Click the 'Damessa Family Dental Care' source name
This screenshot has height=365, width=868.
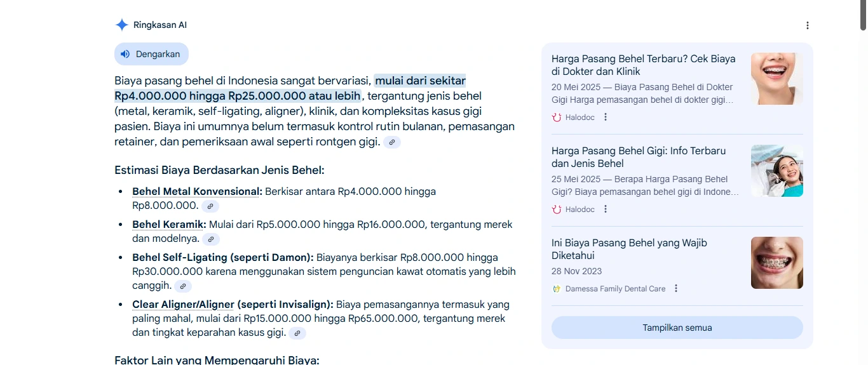(x=616, y=288)
